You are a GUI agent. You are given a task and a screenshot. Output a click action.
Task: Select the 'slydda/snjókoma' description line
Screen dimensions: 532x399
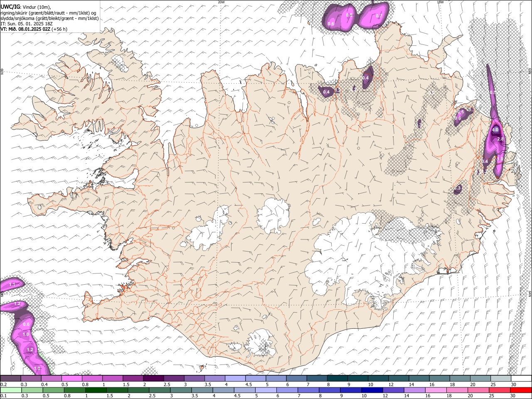point(49,18)
